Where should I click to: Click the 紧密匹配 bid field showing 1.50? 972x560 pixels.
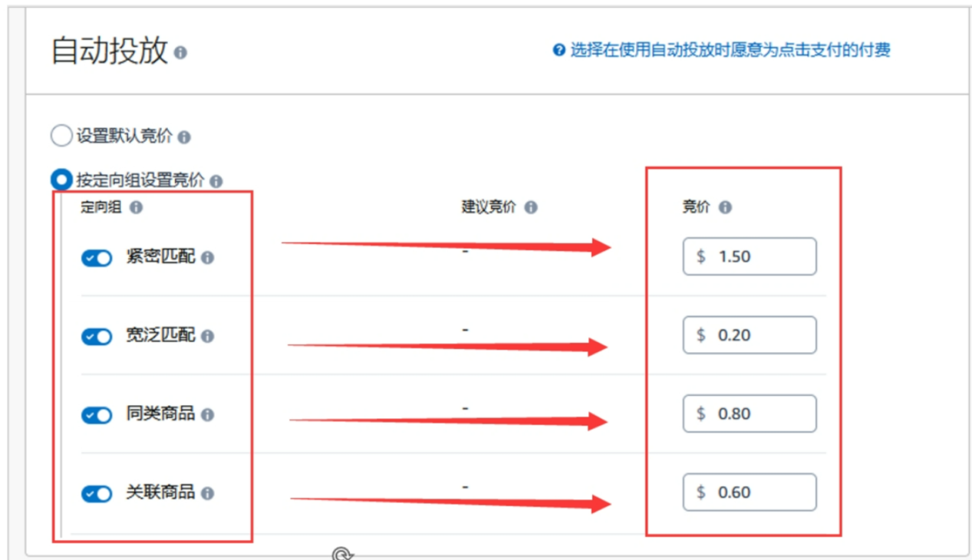click(750, 256)
